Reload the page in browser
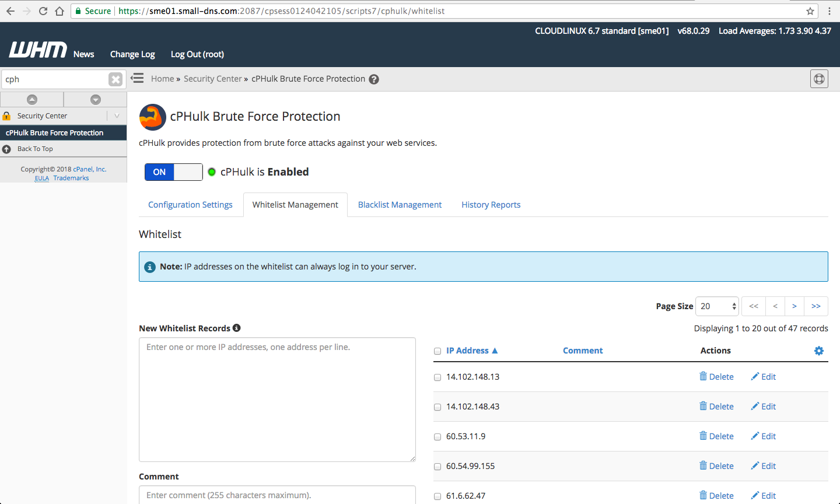The height and width of the screenshot is (504, 840). pyautogui.click(x=43, y=11)
